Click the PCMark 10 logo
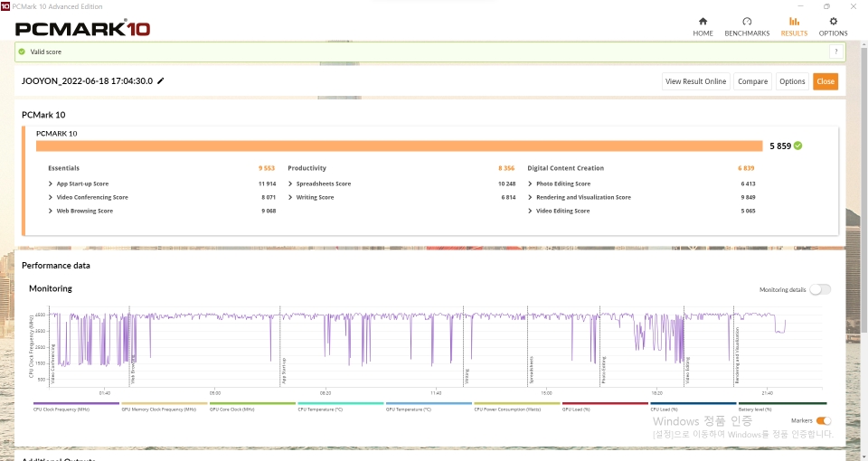Viewport: 868px width, 461px height. (82, 28)
